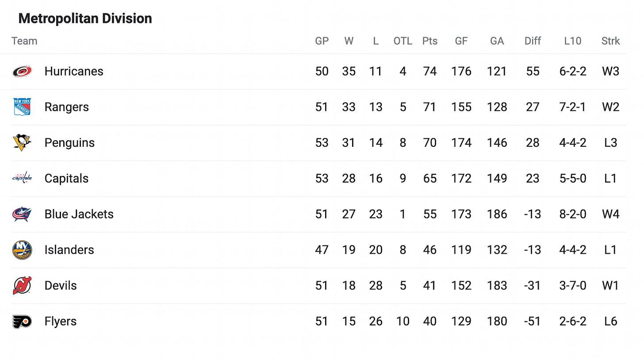
Task: Click the Metropolitan Division heading
Action: click(x=85, y=19)
